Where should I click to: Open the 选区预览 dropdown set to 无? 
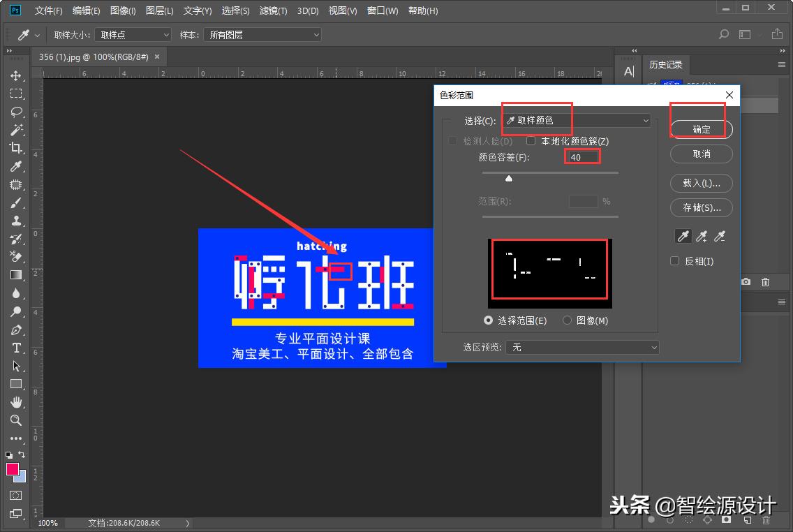tap(583, 347)
